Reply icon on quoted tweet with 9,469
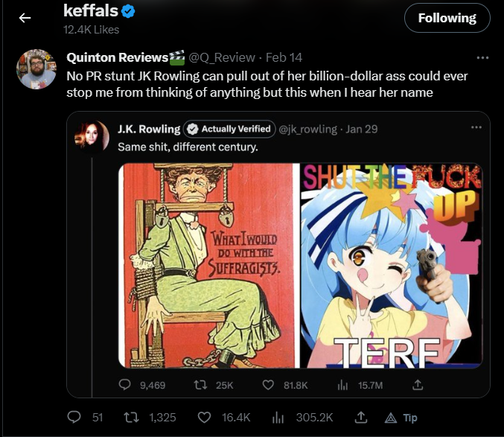 pos(125,384)
